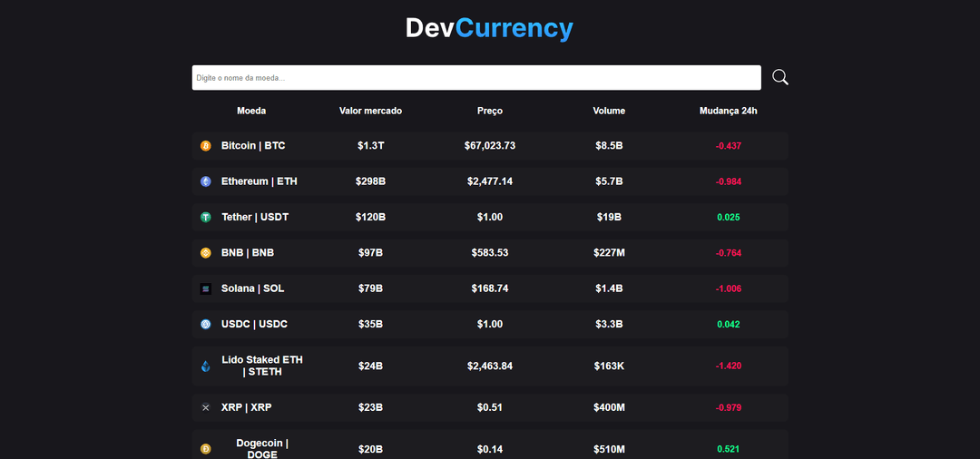Image resolution: width=980 pixels, height=459 pixels.
Task: Click XRP 24h change -0.979
Action: click(x=729, y=408)
